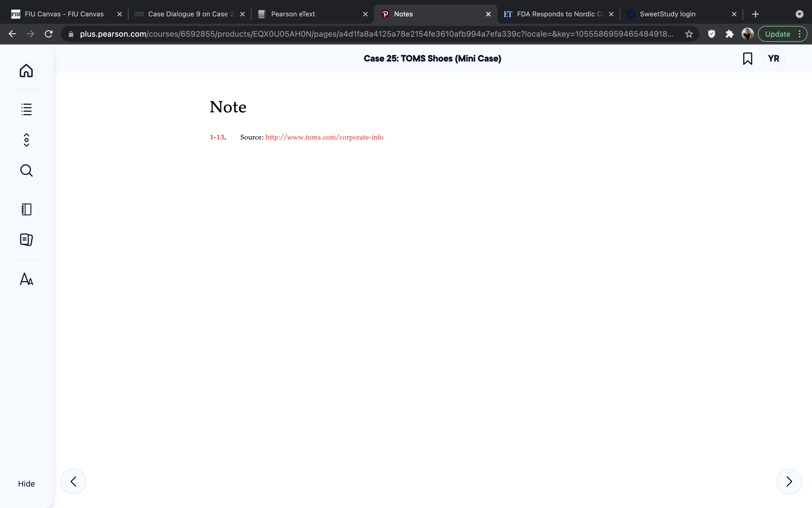The height and width of the screenshot is (508, 812).
Task: Click the Update button
Action: [x=777, y=34]
